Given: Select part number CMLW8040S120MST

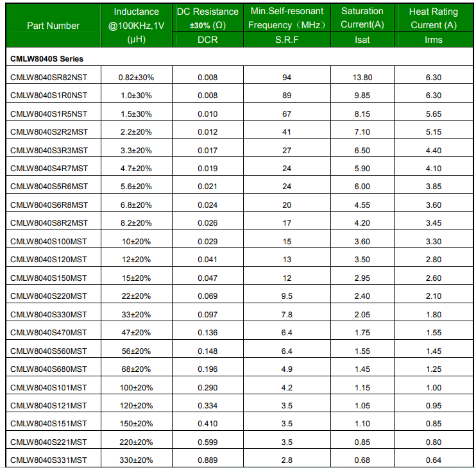Looking at the screenshot, I should (49, 260).
